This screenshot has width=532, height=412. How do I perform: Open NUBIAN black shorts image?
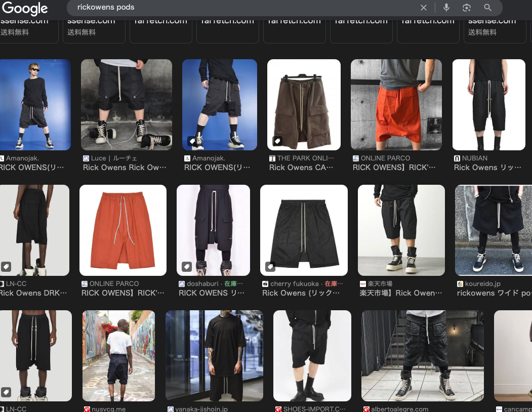click(x=489, y=105)
